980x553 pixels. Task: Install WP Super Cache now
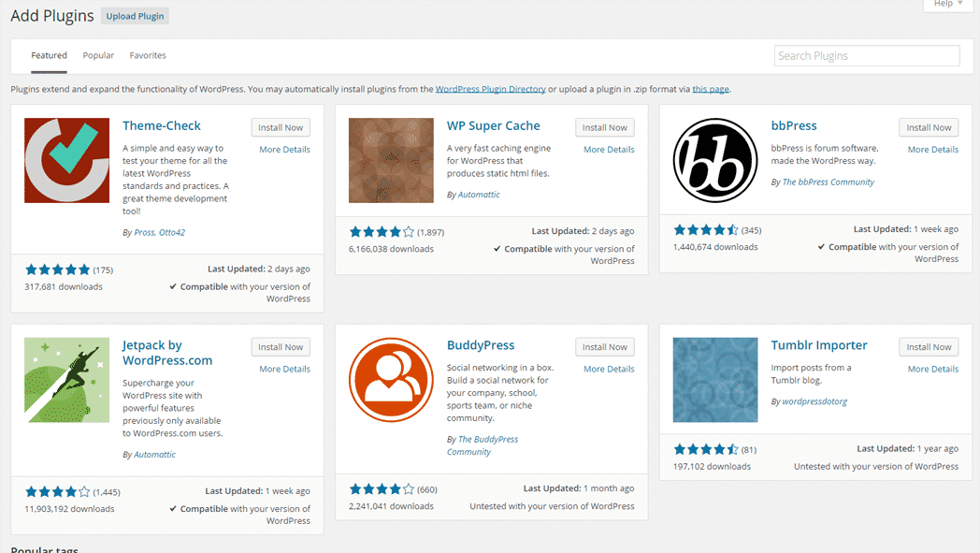coord(605,127)
